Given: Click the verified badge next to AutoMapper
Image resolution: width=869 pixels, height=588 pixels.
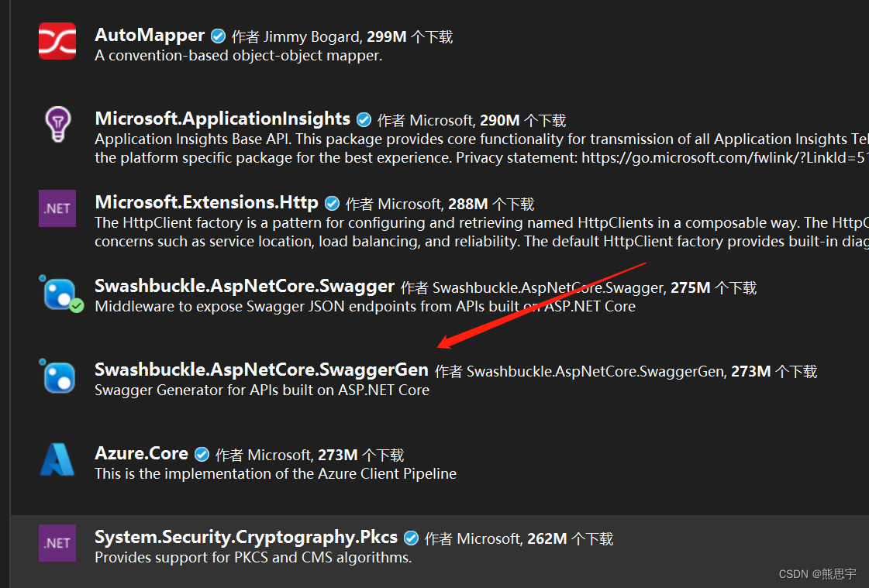Looking at the screenshot, I should point(219,36).
